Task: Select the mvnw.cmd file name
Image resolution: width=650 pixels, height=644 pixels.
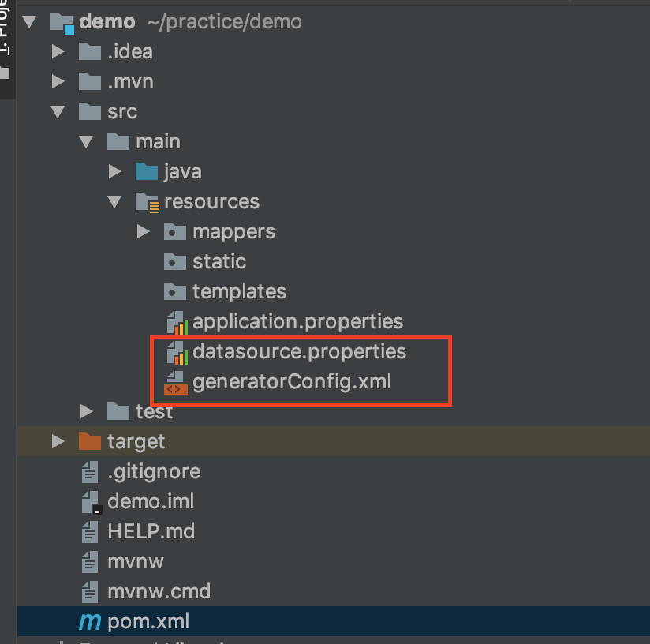Action: click(159, 591)
